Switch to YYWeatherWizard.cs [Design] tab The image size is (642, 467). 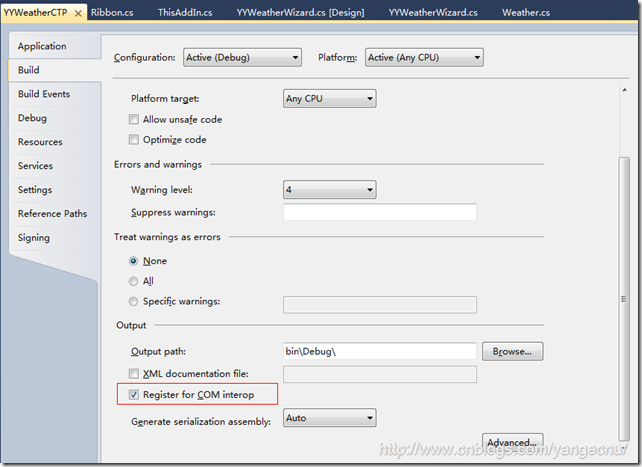coord(300,13)
